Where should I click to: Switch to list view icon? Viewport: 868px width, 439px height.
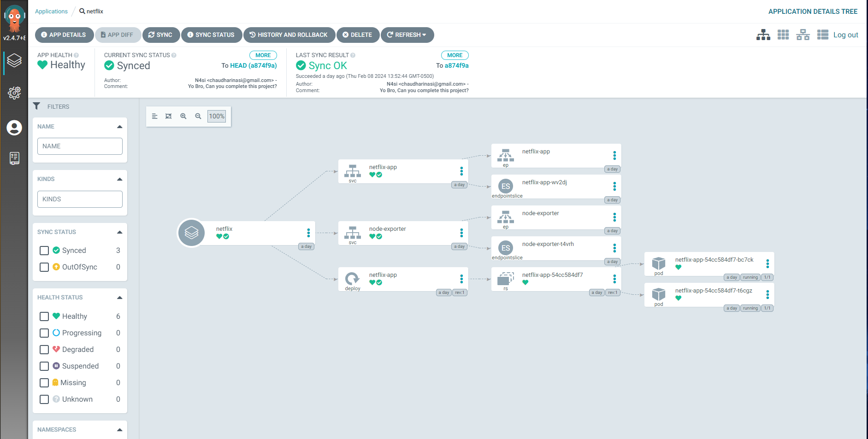click(822, 35)
